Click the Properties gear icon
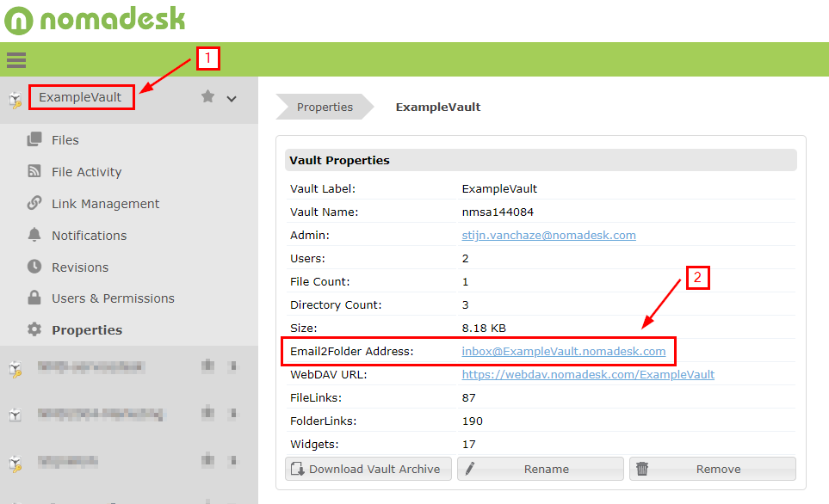Screen dimensions: 829x504 tap(34, 329)
